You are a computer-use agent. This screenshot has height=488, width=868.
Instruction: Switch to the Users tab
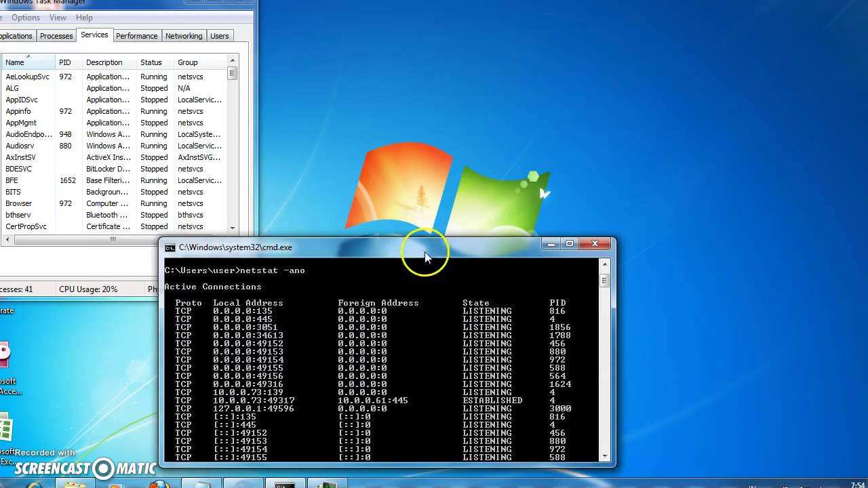220,36
